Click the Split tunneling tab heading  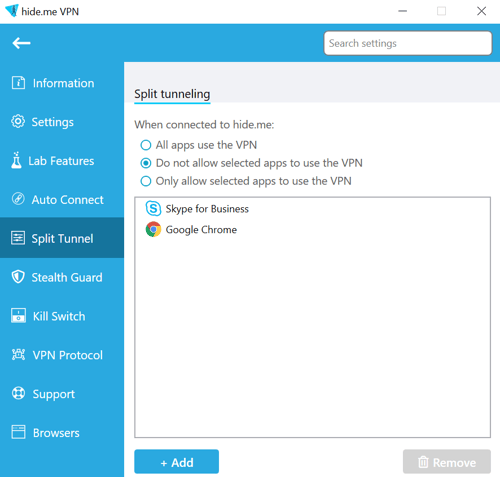pyautogui.click(x=172, y=94)
